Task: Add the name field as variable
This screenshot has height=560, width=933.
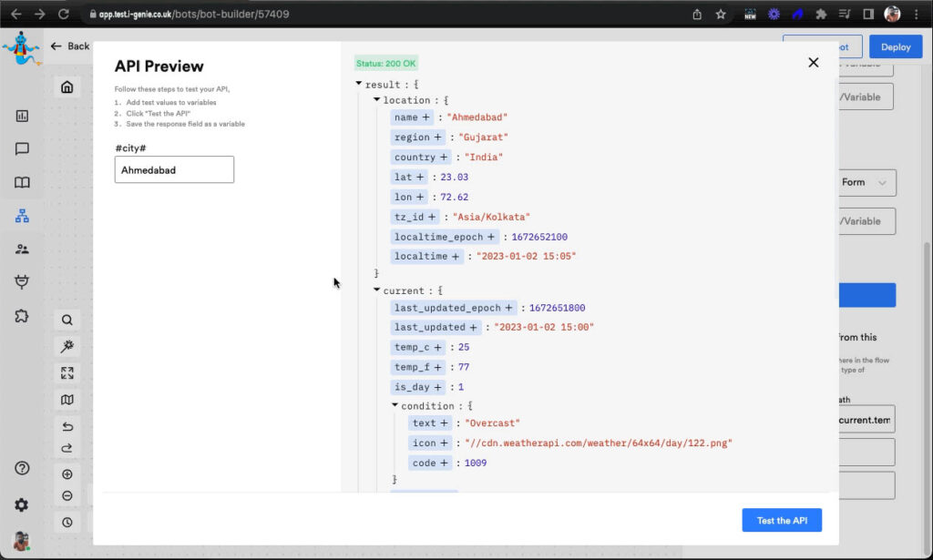Action: pyautogui.click(x=425, y=117)
